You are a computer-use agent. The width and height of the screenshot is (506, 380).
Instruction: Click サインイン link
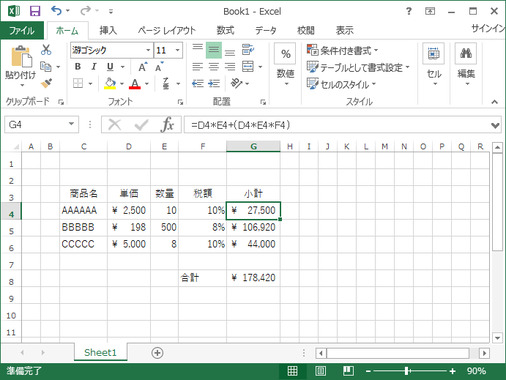point(488,29)
